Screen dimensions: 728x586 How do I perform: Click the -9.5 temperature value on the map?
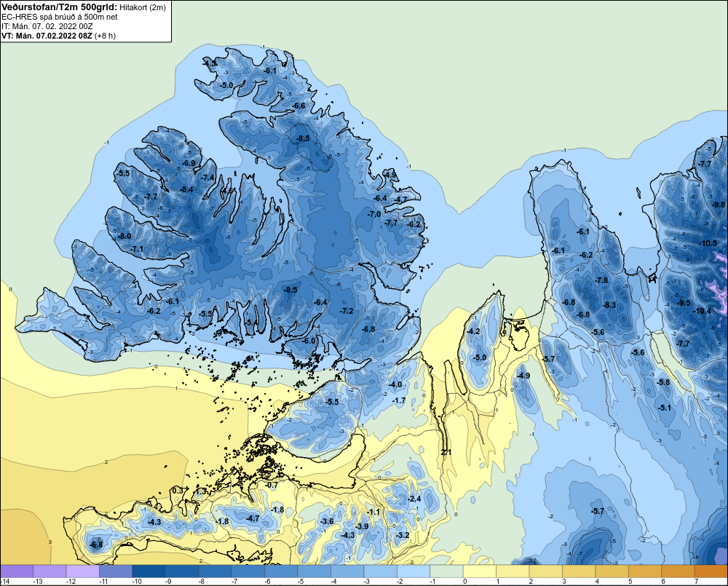(x=684, y=303)
